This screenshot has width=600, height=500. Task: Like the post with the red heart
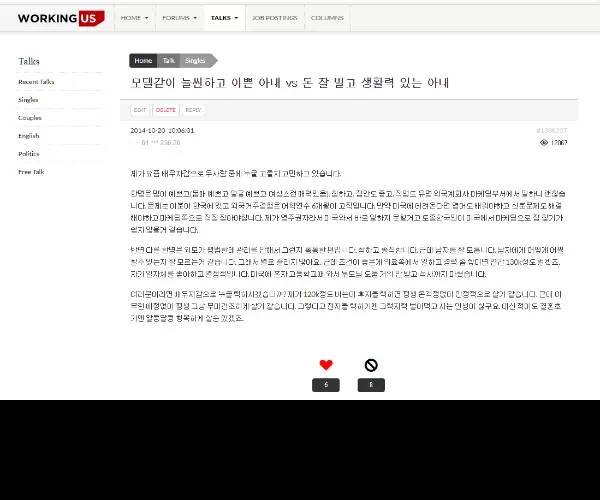[326, 365]
